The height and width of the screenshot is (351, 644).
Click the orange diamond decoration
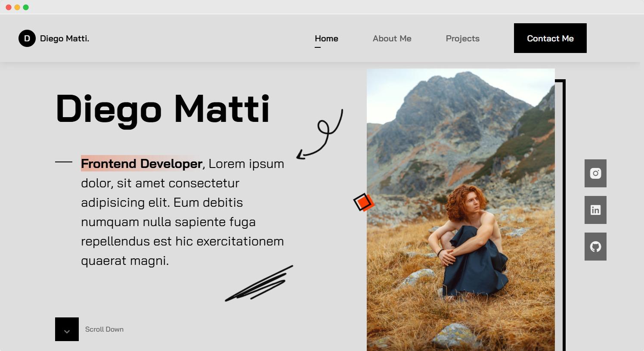(363, 202)
